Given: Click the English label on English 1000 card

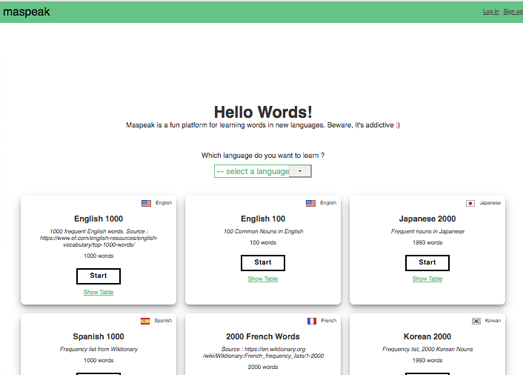Looking at the screenshot, I should 164,203.
